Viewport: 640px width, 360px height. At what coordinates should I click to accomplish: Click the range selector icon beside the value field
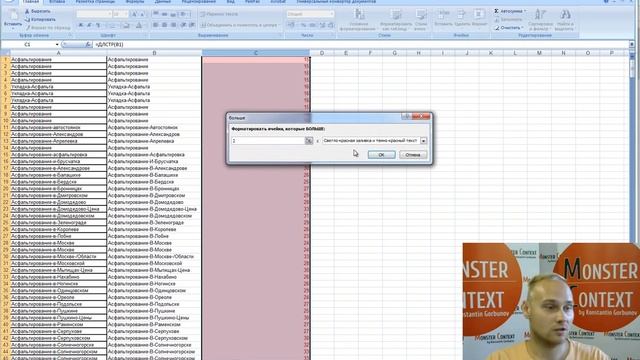[x=309, y=140]
